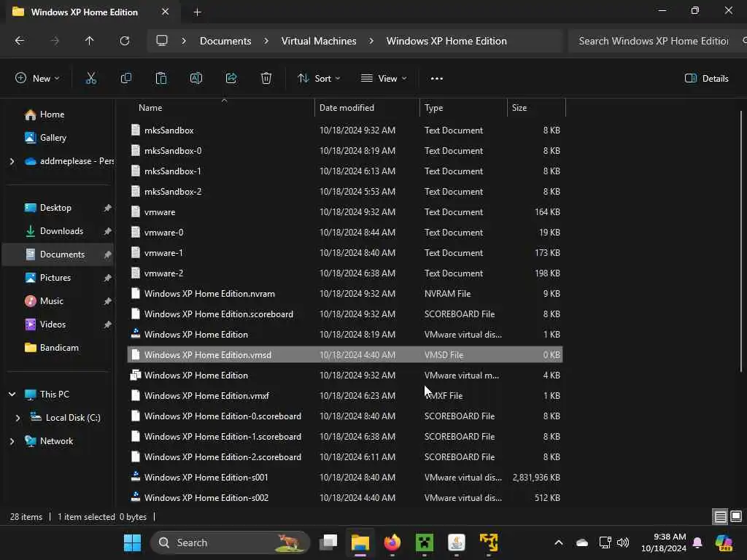Click the taskbar Search box
747x560 pixels.
pos(230,542)
